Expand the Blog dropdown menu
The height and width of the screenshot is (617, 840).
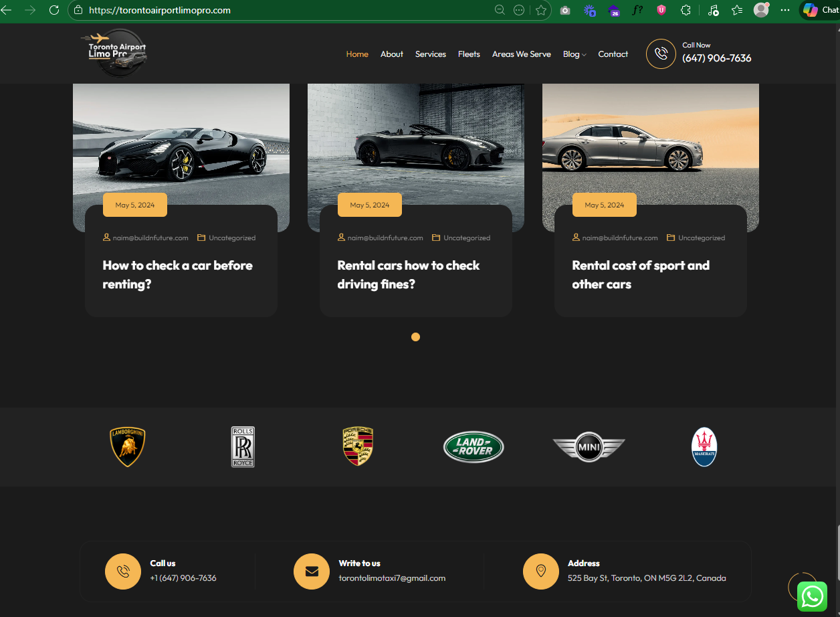[574, 54]
